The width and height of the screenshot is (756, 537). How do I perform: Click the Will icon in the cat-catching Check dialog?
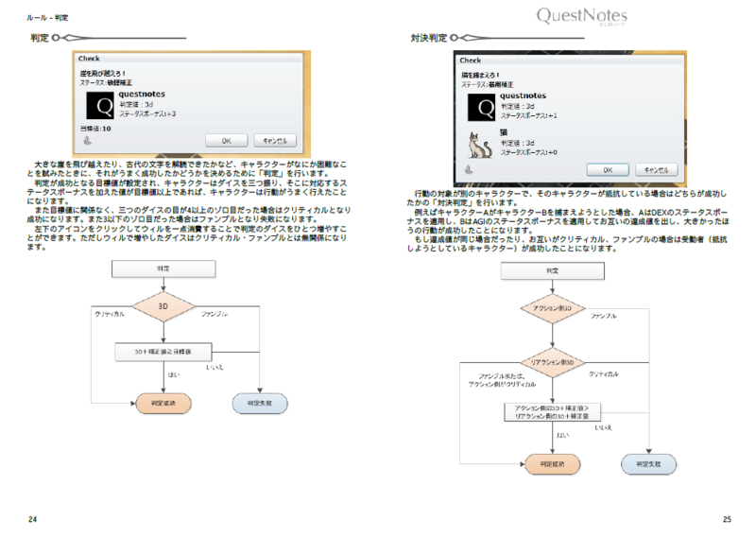(x=469, y=169)
